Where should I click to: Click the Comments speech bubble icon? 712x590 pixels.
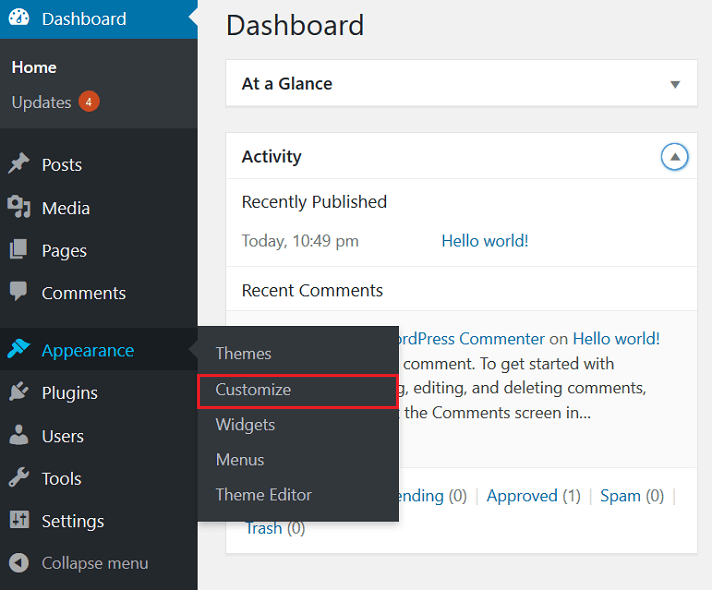tap(19, 293)
